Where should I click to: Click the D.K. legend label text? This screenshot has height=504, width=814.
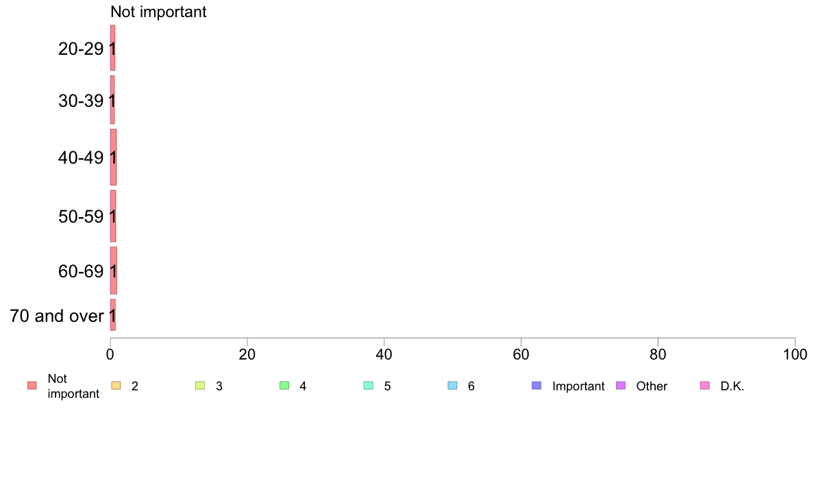732,386
